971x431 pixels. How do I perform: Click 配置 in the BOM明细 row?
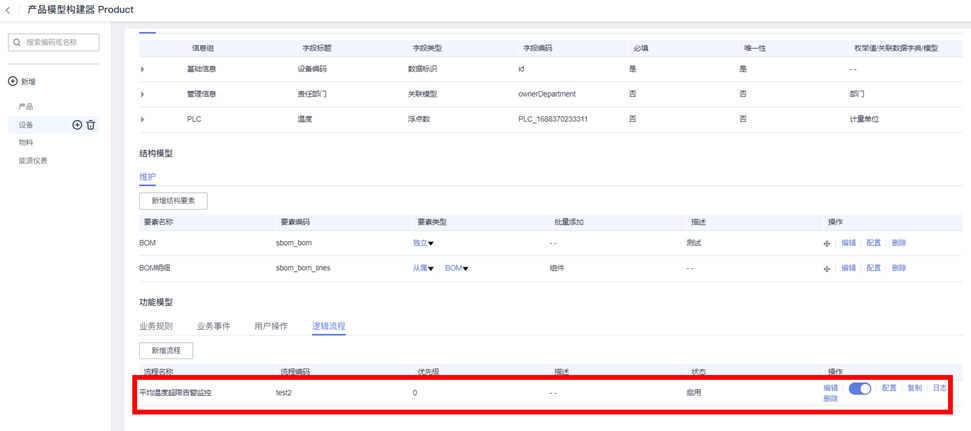coord(874,268)
